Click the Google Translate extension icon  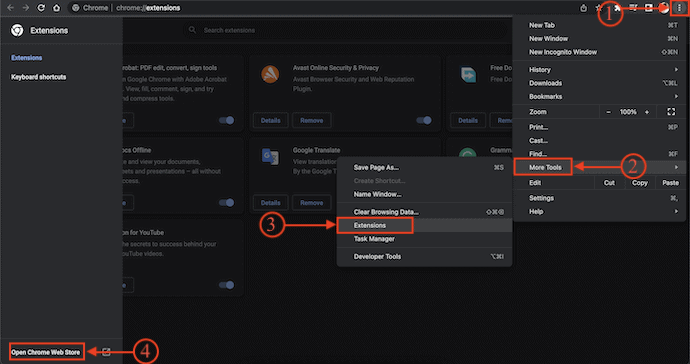270,156
